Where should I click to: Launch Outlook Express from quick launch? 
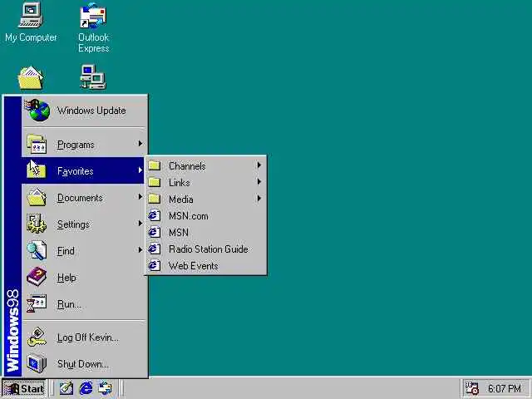tap(106, 388)
